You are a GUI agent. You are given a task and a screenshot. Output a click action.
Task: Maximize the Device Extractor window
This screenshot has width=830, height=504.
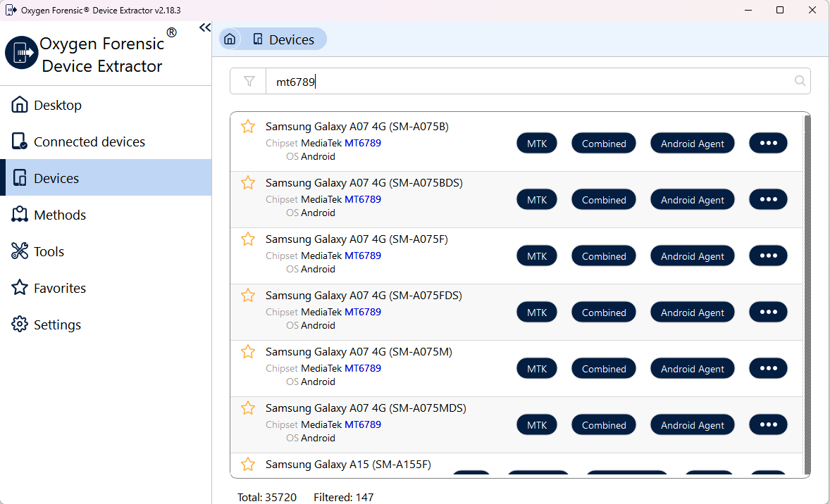(x=780, y=10)
